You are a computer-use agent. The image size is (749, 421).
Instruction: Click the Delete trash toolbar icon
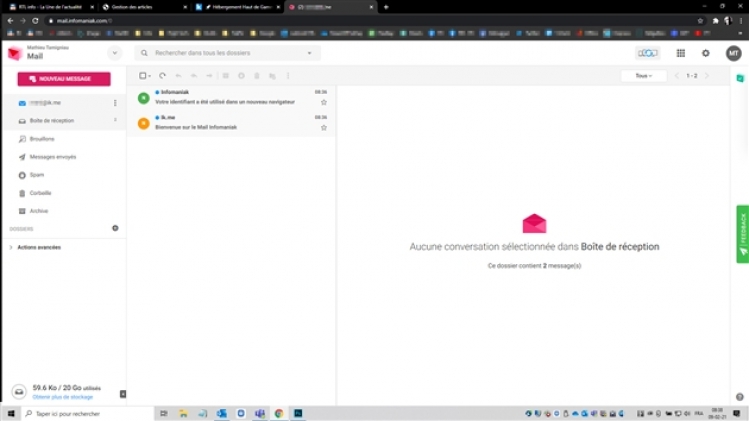coord(257,76)
